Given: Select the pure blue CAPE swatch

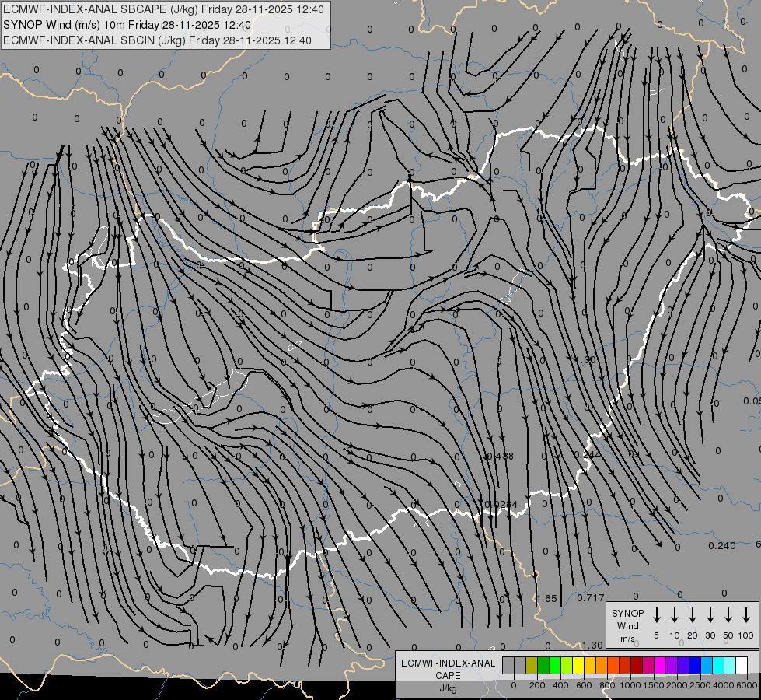Looking at the screenshot, I should point(695,665).
